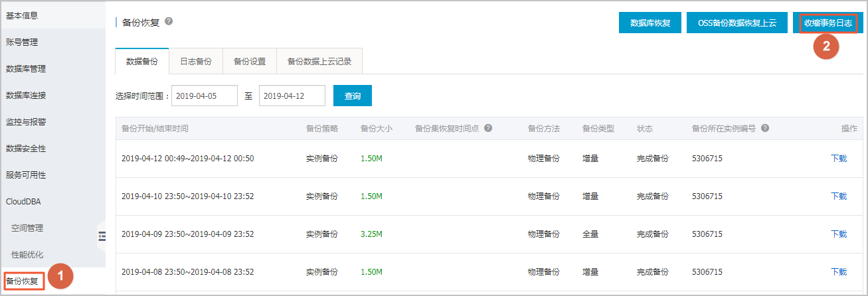Viewport: 868px width, 296px height.
Task: Open the 备份数据上云记录 tab
Action: point(319,61)
